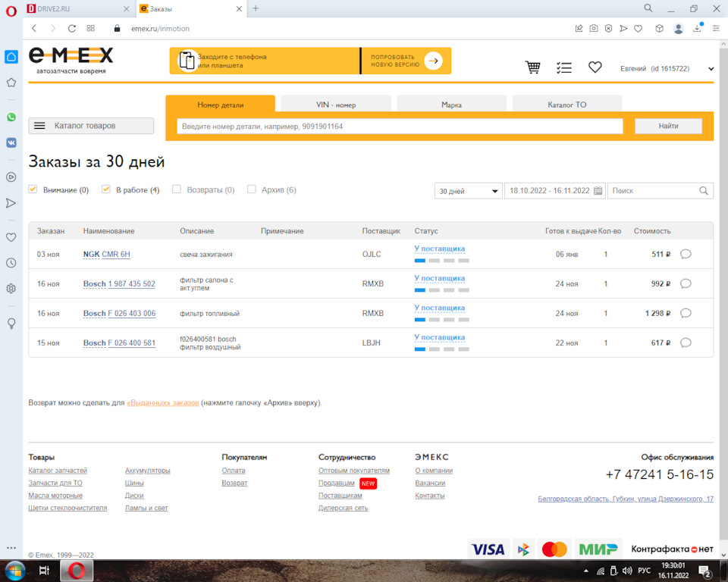
Task: Switch to Марка tab
Action: (452, 105)
